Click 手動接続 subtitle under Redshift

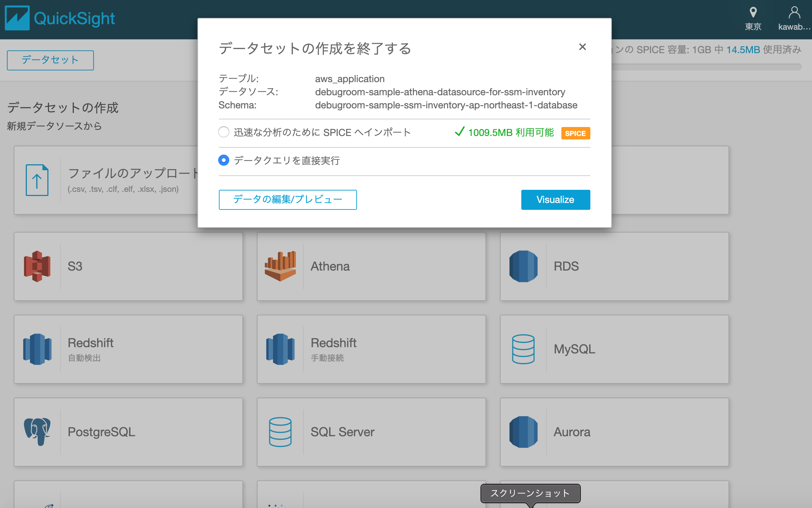pyautogui.click(x=327, y=358)
